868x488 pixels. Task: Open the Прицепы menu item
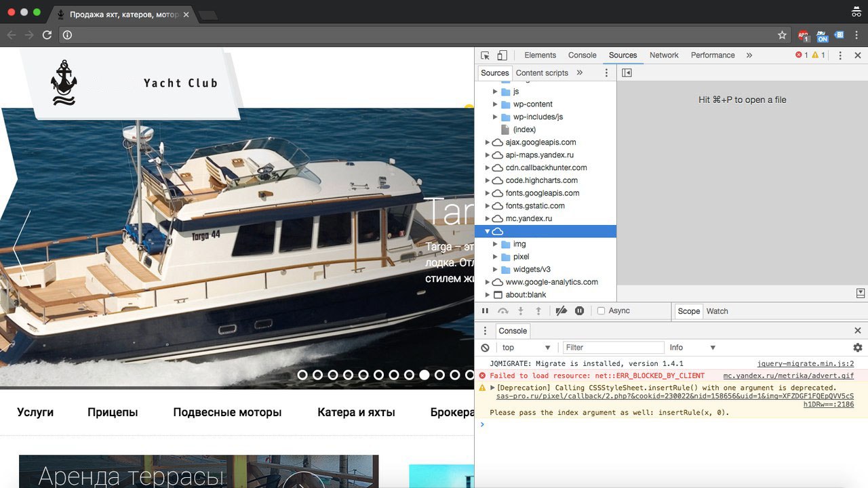coord(113,412)
